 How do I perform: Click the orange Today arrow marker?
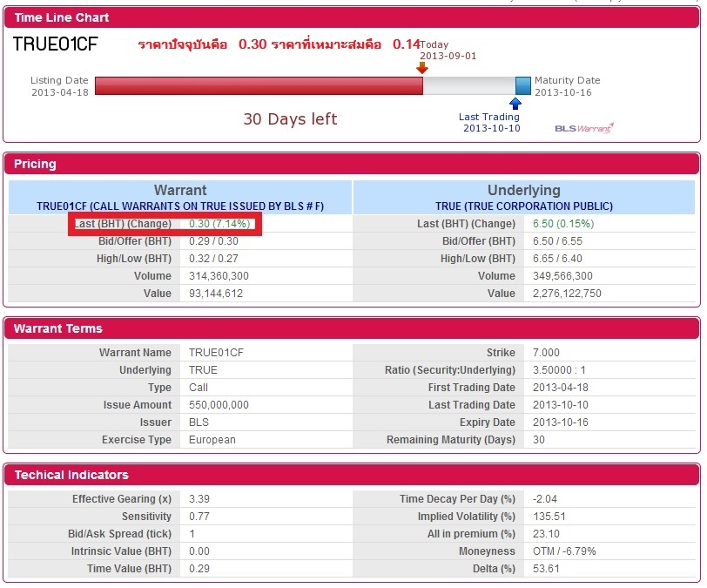click(x=421, y=68)
